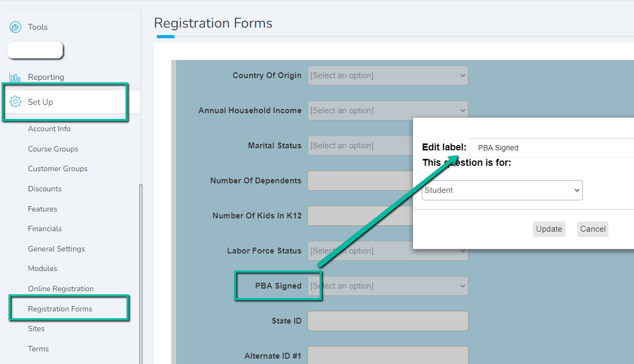The height and width of the screenshot is (364, 634).
Task: Navigate to Online Registration
Action: coord(61,289)
